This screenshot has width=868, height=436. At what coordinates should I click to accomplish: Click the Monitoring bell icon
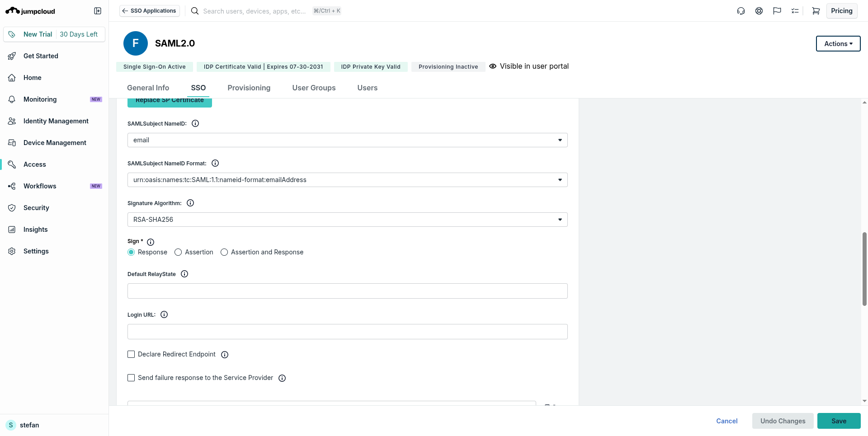pos(12,99)
